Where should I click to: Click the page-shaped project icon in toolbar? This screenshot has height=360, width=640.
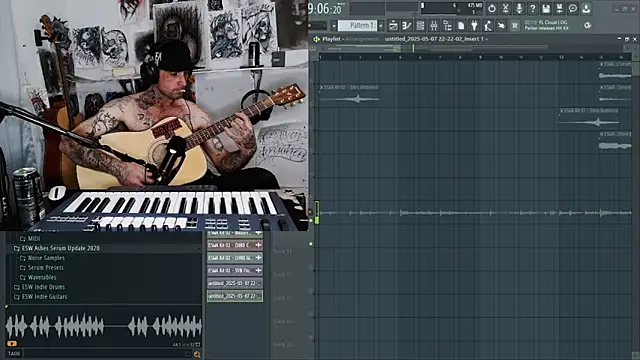click(461, 26)
